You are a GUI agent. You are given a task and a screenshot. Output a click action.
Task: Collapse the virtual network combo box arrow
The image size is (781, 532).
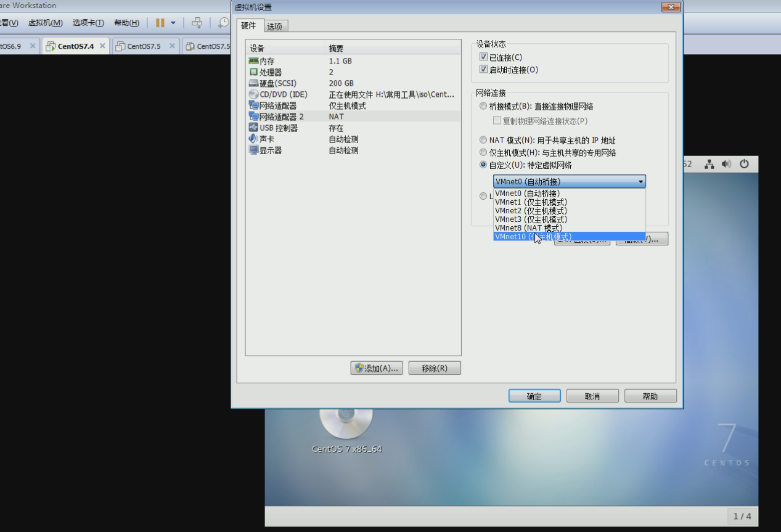coord(640,181)
